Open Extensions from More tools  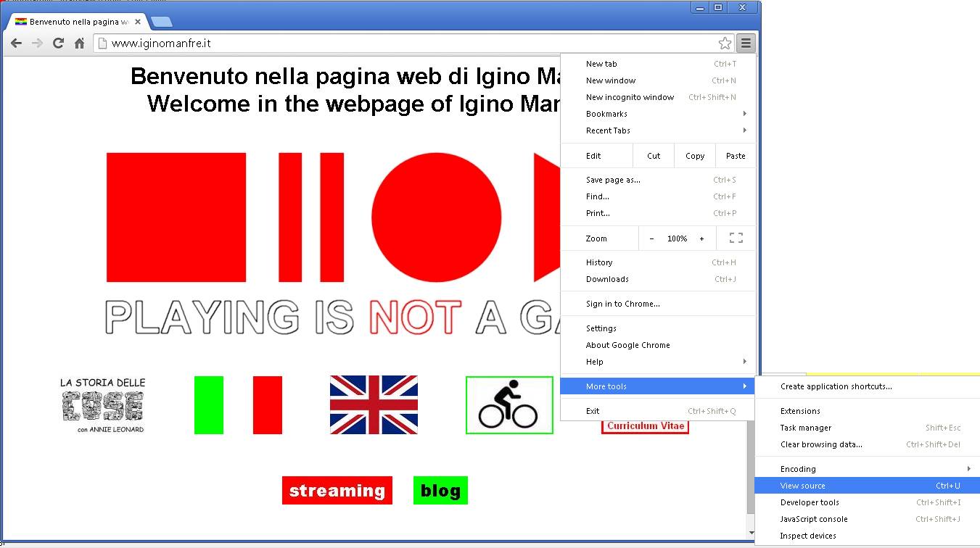coord(868,411)
